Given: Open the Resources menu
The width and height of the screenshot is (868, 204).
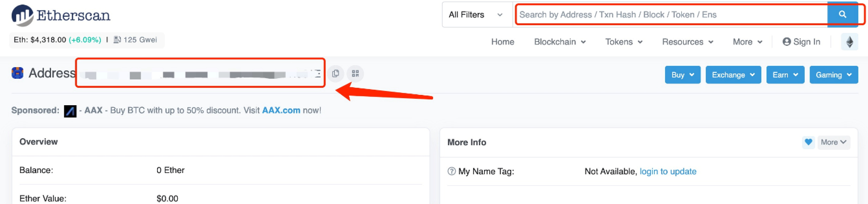Looking at the screenshot, I should click(x=687, y=42).
